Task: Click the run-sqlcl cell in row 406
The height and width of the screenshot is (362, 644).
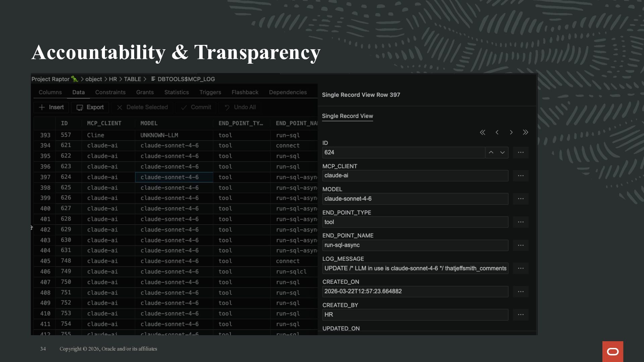Action: [x=294, y=271]
